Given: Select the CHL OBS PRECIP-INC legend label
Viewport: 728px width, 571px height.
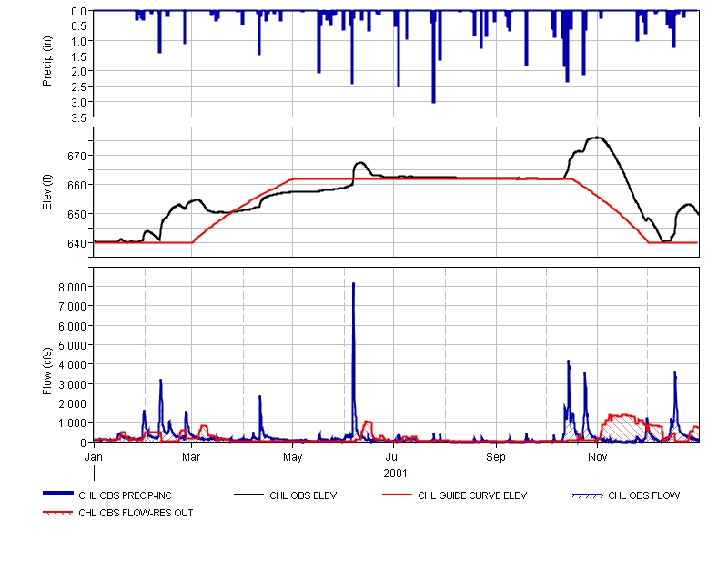Looking at the screenshot, I should (125, 495).
